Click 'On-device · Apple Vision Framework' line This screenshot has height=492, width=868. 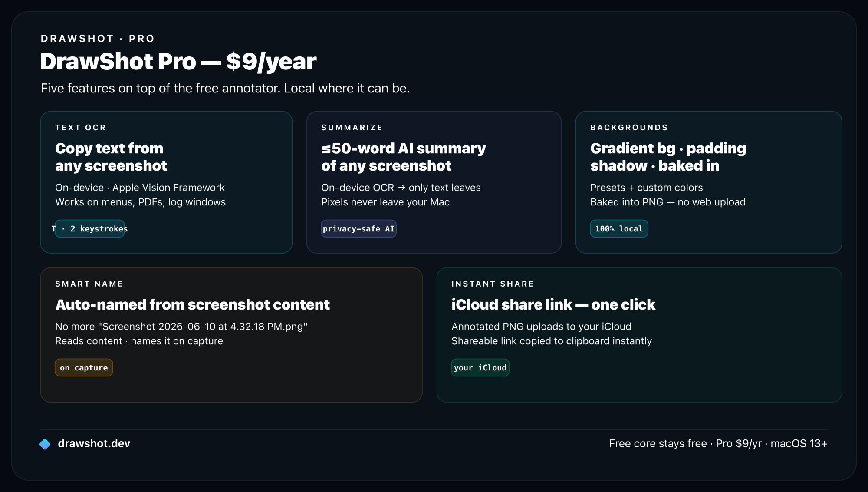[140, 188]
